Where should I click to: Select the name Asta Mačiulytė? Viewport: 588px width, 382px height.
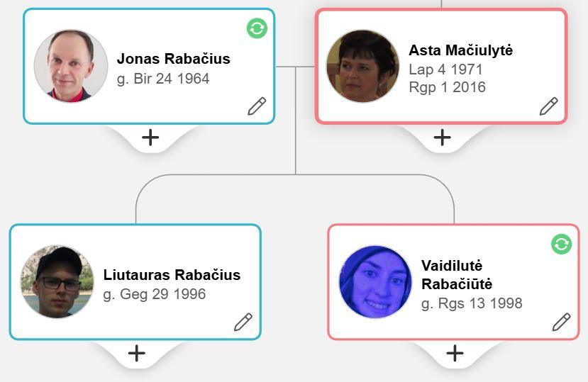pos(460,50)
